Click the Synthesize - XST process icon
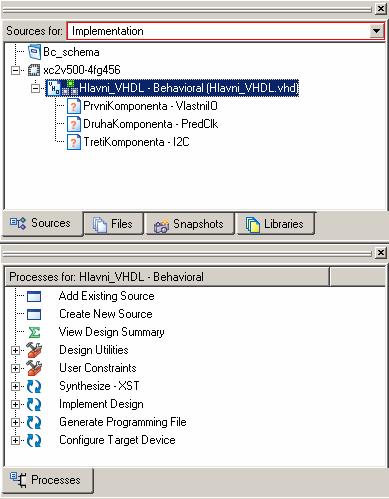 tap(34, 386)
